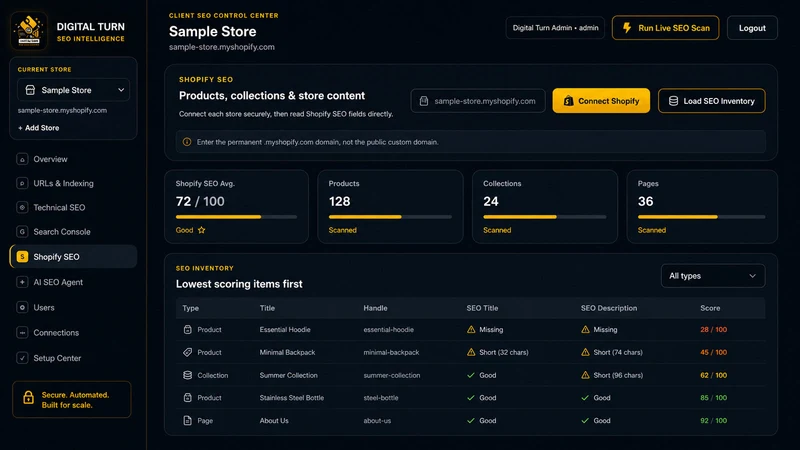800x450 pixels.
Task: Click the AI SEO Agent sidebar icon
Action: pos(22,282)
